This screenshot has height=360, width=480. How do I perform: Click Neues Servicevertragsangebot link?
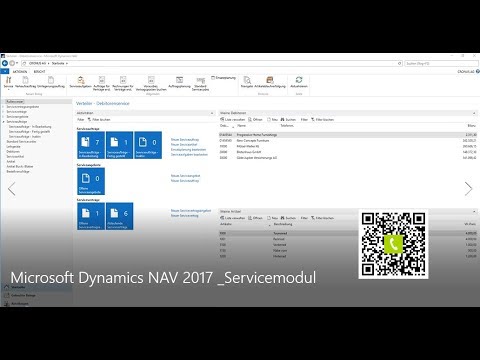[191, 211]
